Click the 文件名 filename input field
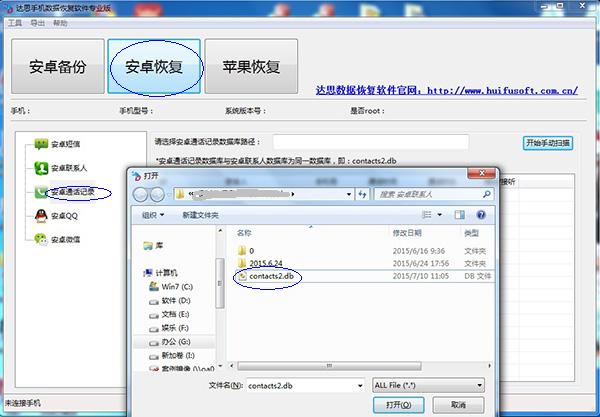600x417 pixels. tap(301, 385)
